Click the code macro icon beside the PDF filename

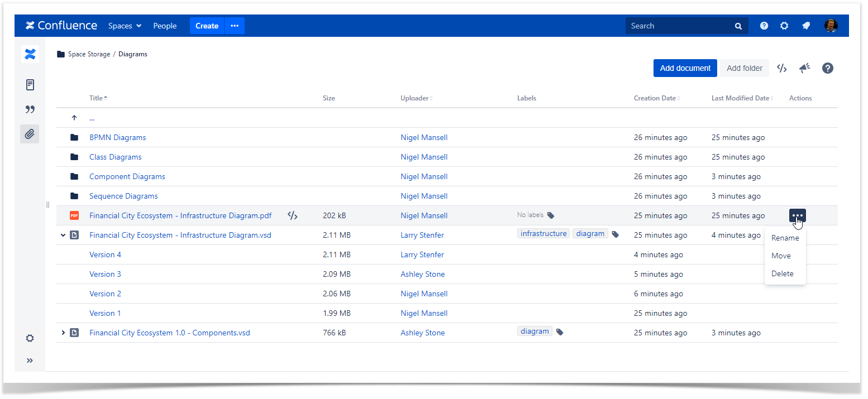[x=292, y=215]
